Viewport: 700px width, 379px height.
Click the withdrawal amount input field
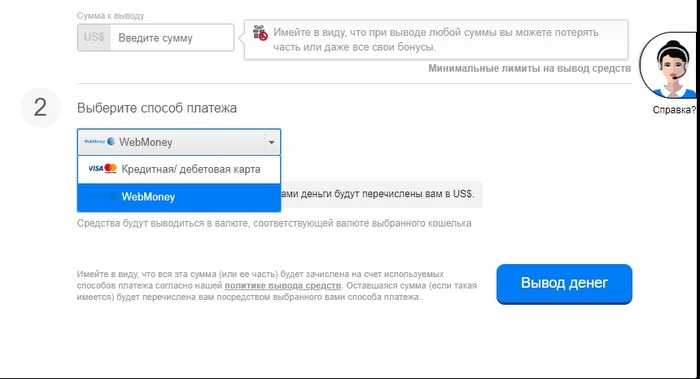point(172,37)
